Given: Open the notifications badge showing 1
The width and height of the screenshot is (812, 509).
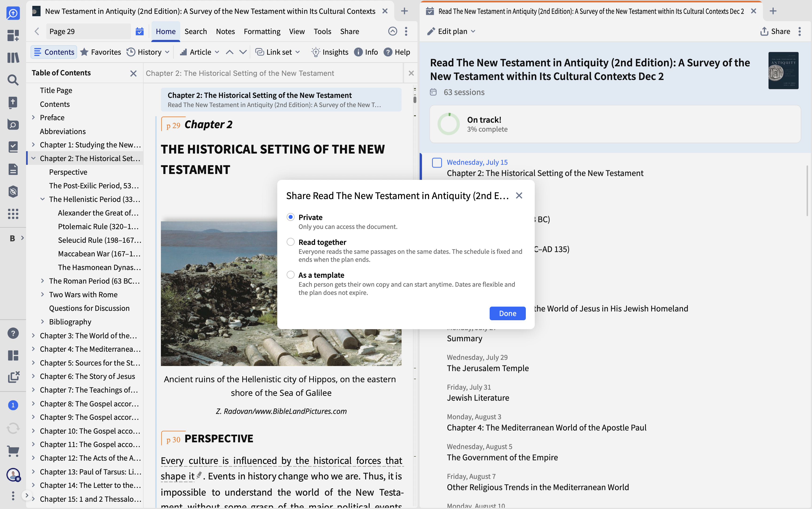Looking at the screenshot, I should [x=13, y=405].
